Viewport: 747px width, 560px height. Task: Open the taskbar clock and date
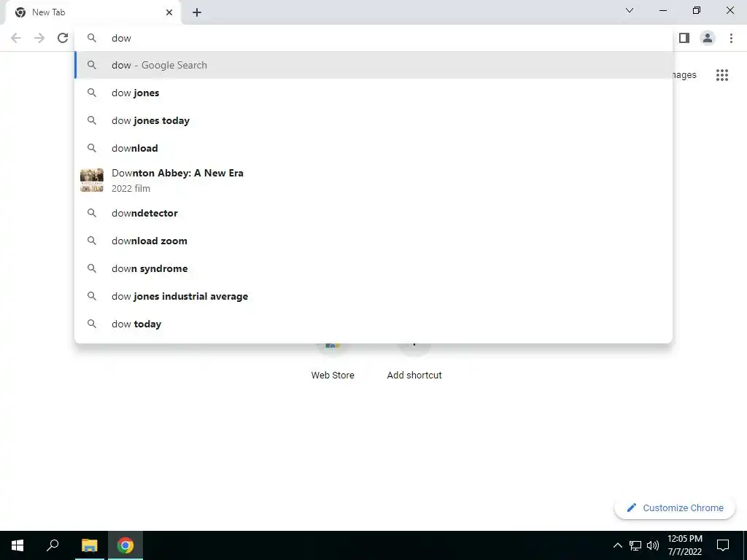pos(684,545)
